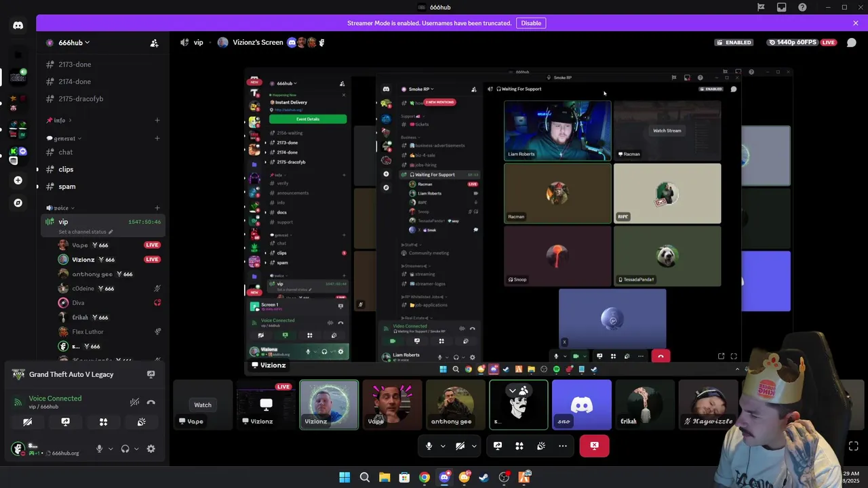Open input device options arrow in user panel
Image resolution: width=868 pixels, height=488 pixels.
(110, 449)
